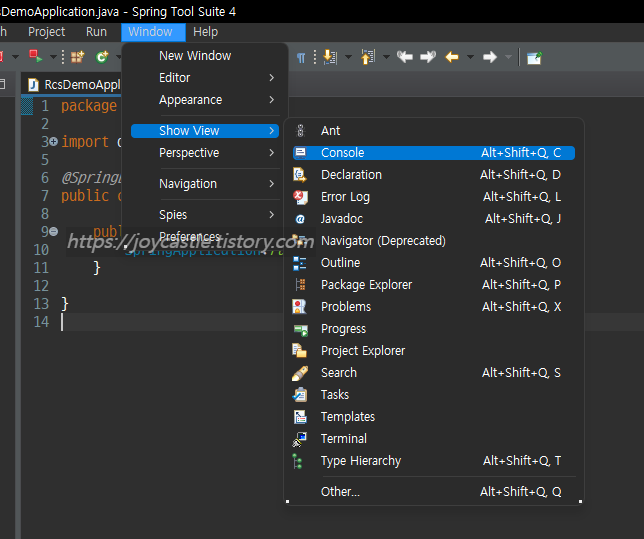Screen dimensions: 644x539
Task: Toggle Show Whitespace Characters pilcrow icon
Action: [x=301, y=58]
